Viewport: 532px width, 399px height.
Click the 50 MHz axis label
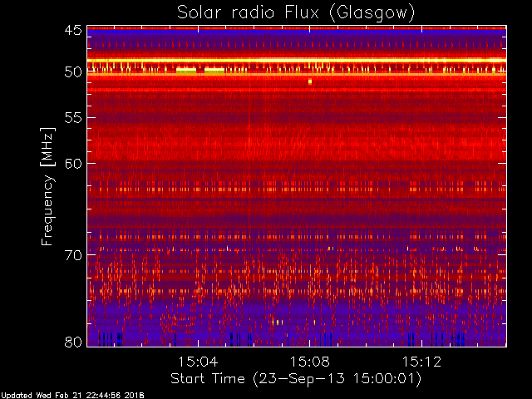(73, 71)
